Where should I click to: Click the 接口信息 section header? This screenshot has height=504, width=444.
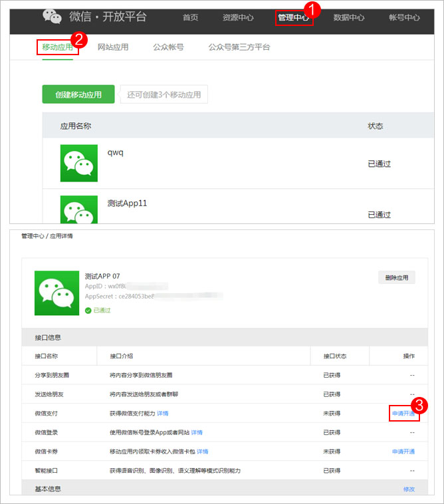(x=48, y=338)
